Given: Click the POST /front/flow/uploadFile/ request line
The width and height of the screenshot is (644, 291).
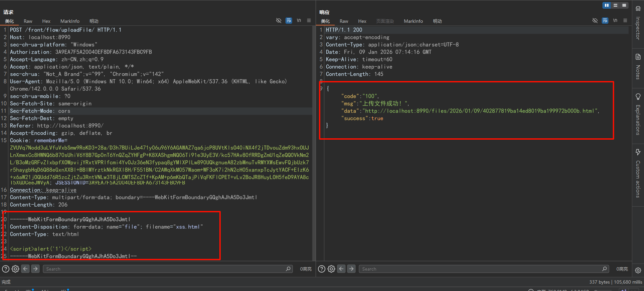Looking at the screenshot, I should 66,30.
